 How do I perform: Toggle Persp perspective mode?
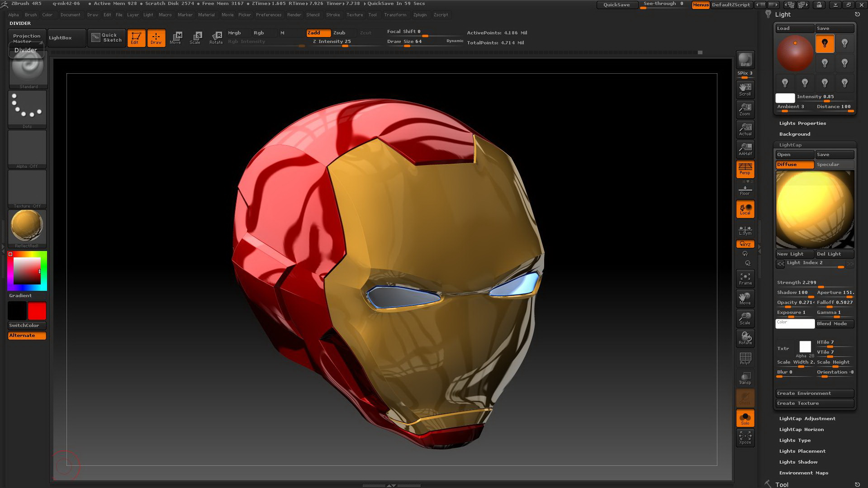(745, 169)
